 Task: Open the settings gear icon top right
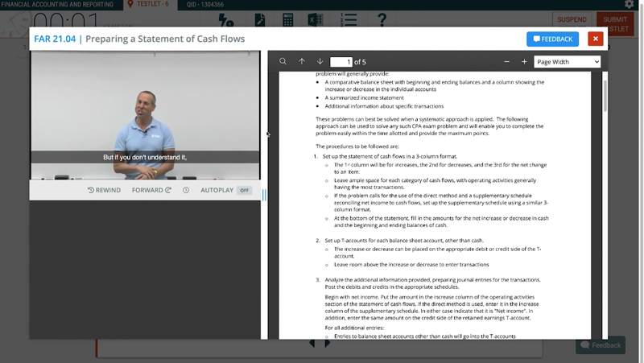pyautogui.click(x=630, y=5)
